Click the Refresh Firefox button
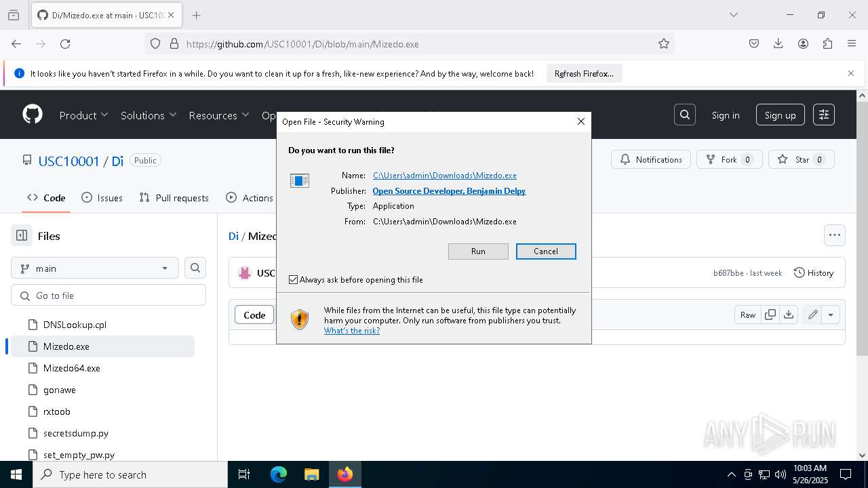The image size is (868, 488). 584,73
